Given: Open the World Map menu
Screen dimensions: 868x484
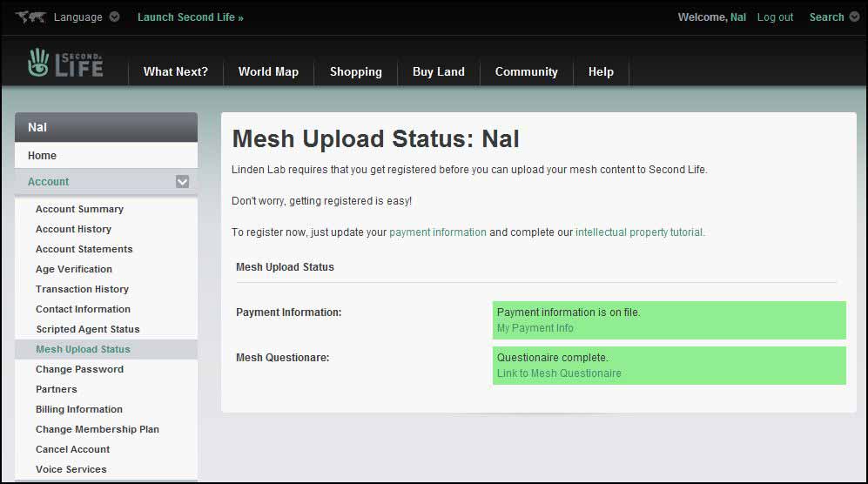Looking at the screenshot, I should [x=268, y=72].
